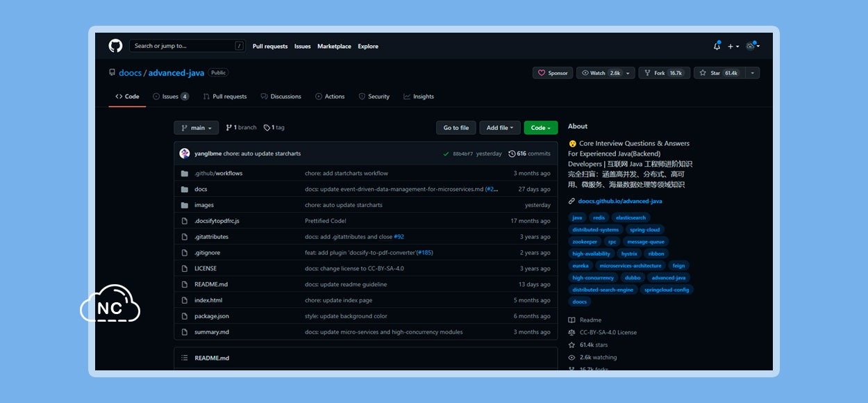Star the repository

(721, 73)
